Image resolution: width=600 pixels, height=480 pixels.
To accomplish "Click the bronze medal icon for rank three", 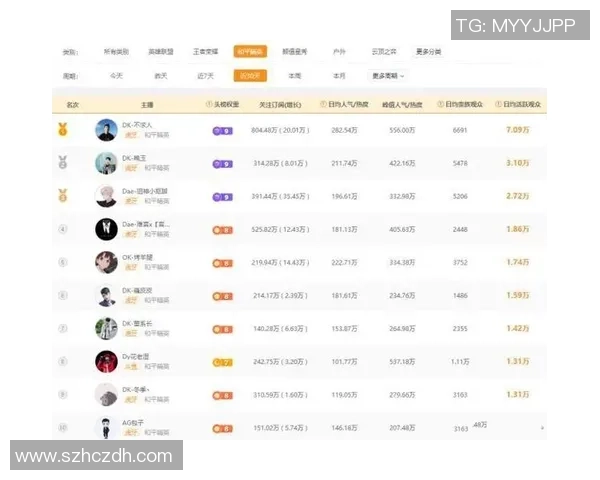I will point(62,195).
